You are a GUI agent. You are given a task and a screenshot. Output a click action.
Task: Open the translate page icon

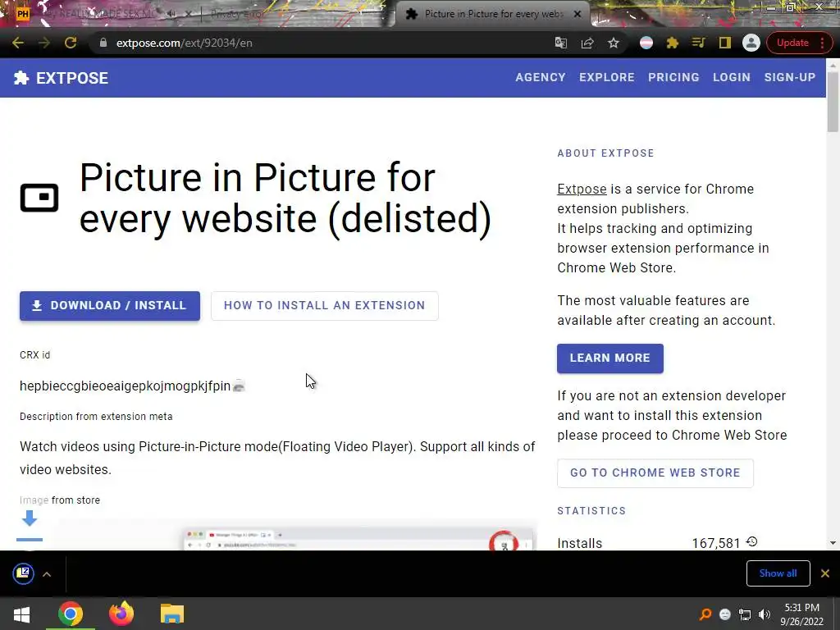pos(561,43)
